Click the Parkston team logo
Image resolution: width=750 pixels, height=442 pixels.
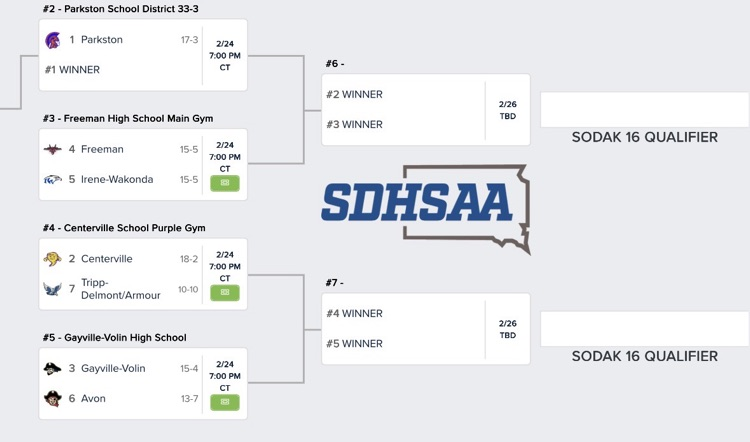[53, 40]
